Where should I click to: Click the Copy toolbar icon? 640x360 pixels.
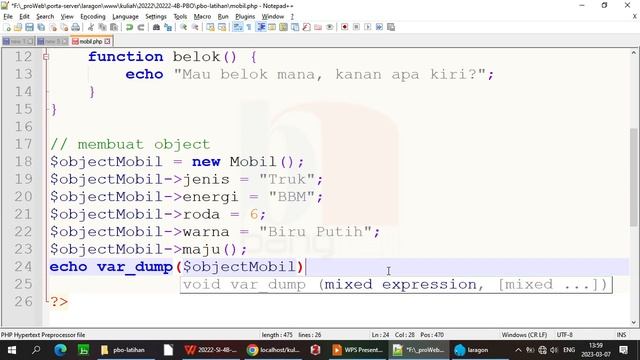pyautogui.click(x=102, y=27)
